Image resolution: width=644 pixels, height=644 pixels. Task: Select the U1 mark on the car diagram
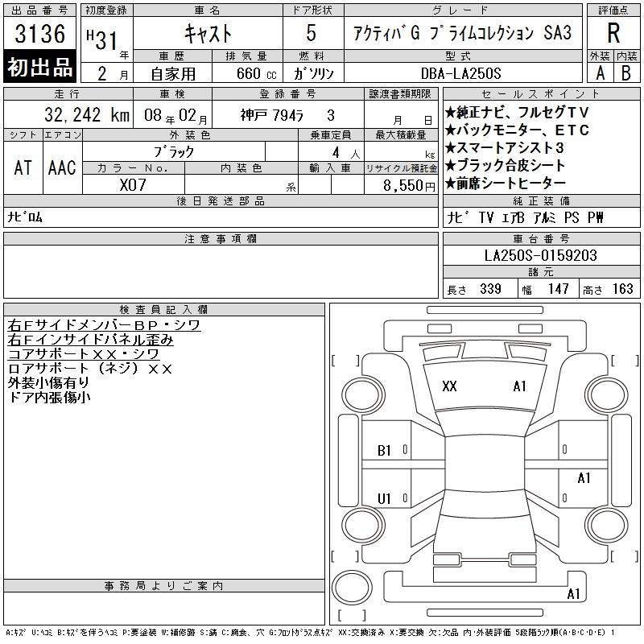384,498
